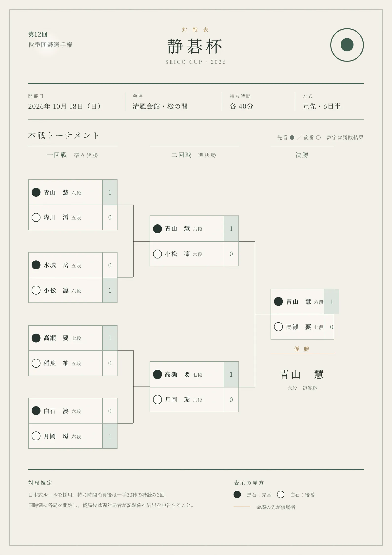Click the white stone icon in the 白石：後番 legend
Image resolution: width=392 pixels, height=555 pixels.
281,494
